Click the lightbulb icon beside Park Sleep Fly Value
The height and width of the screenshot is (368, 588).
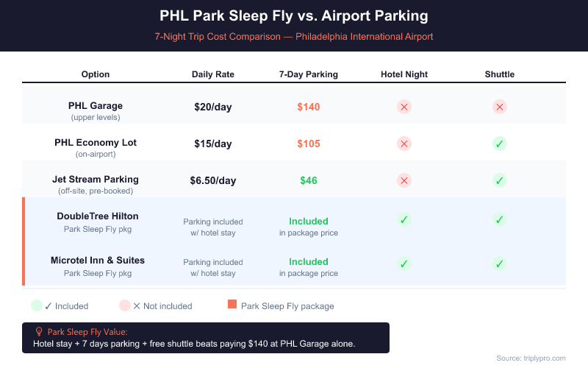39,332
